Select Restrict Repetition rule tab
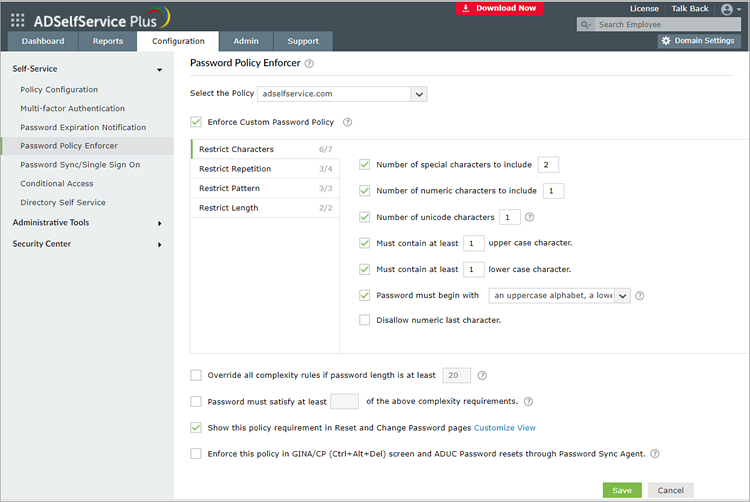 [265, 169]
